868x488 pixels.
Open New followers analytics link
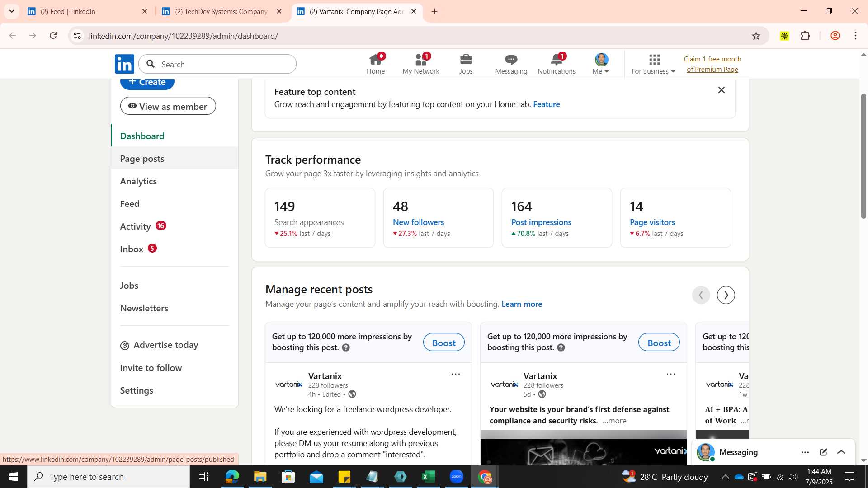point(418,222)
